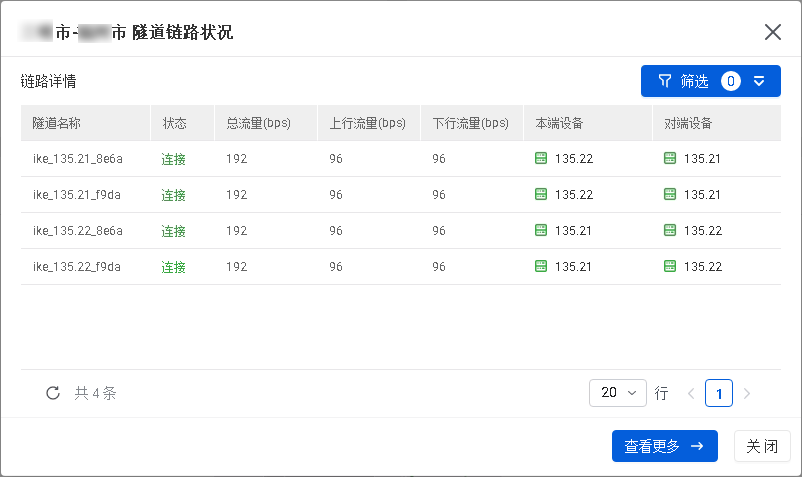
Task: Click local device icon in ike_135.21_f9da row
Action: [541, 195]
